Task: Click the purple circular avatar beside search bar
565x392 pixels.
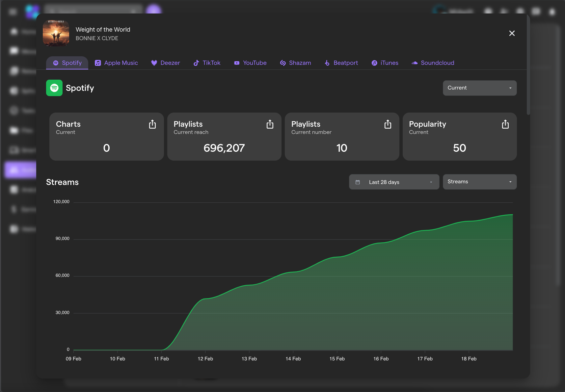Action: click(x=154, y=9)
